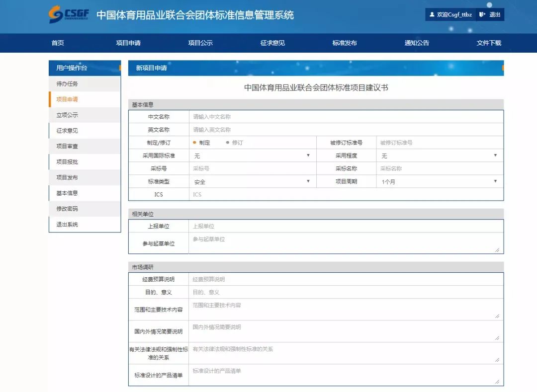Click the CSGF logo icon
Viewport: 537px width, 392px height.
[x=69, y=14]
